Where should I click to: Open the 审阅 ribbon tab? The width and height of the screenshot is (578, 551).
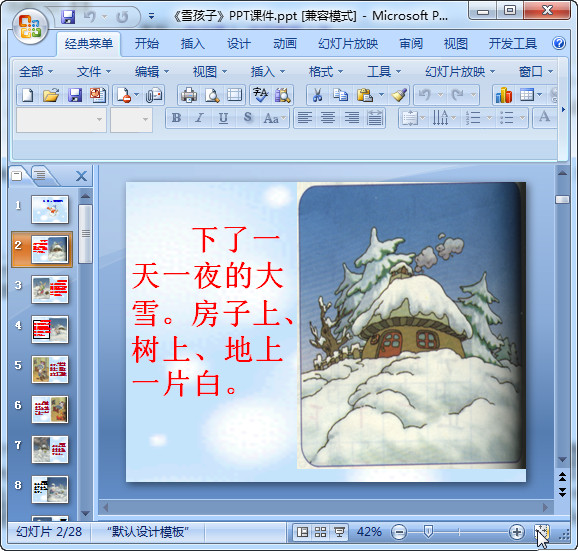[411, 44]
